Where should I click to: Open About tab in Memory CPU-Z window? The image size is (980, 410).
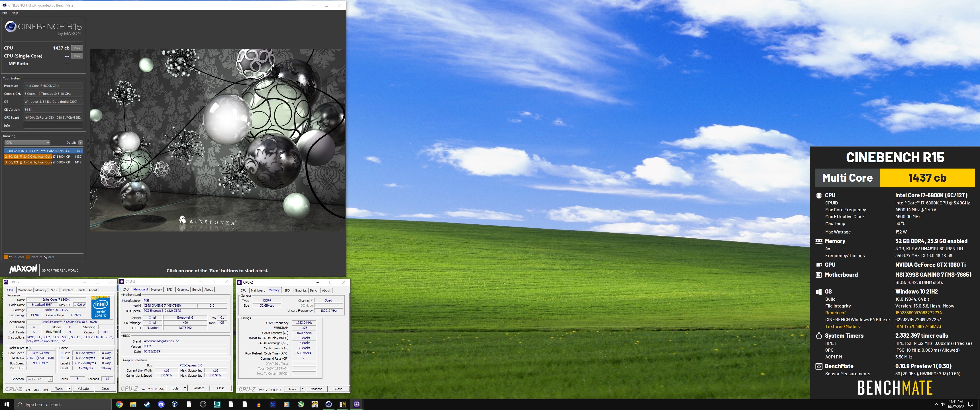[x=326, y=290]
